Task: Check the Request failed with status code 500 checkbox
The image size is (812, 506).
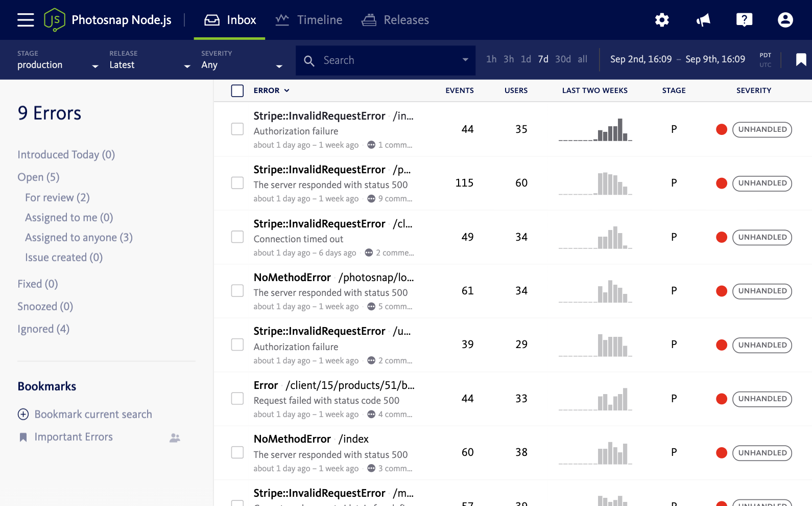Action: click(237, 398)
